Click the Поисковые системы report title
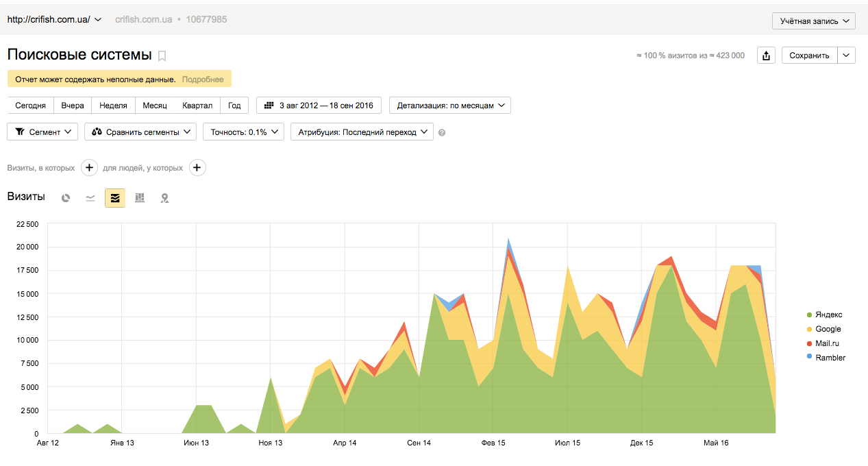Image resolution: width=868 pixels, height=466 pixels. pyautogui.click(x=79, y=55)
